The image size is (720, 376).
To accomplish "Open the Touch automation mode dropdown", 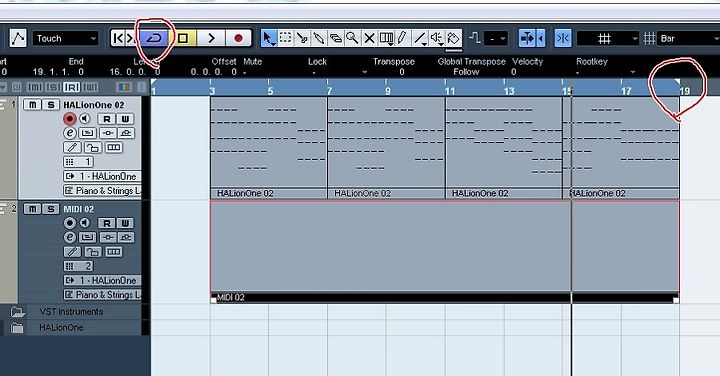I will [65, 38].
